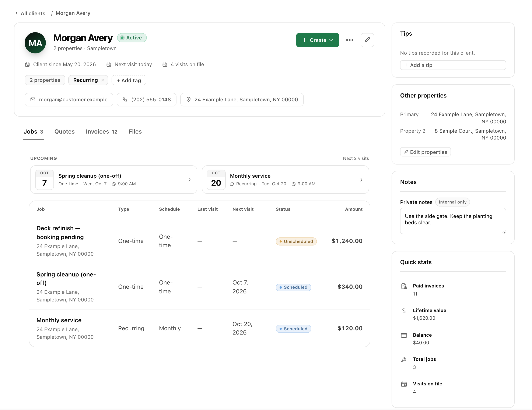532x410 pixels.
Task: Switch to the Quotes tab
Action: (x=64, y=132)
